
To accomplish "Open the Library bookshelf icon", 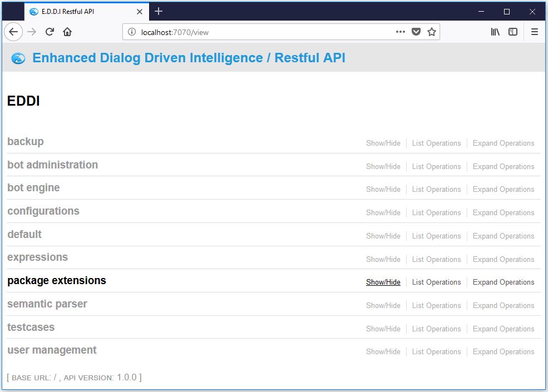I will 495,32.
